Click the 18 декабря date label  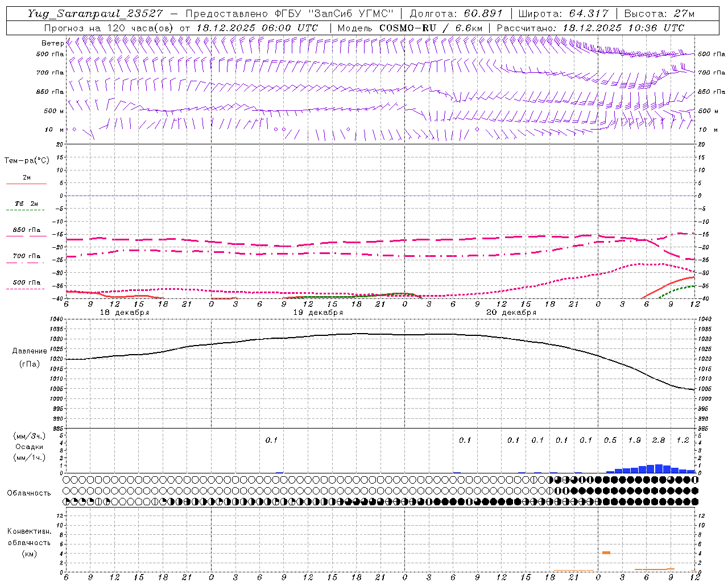[x=124, y=313]
